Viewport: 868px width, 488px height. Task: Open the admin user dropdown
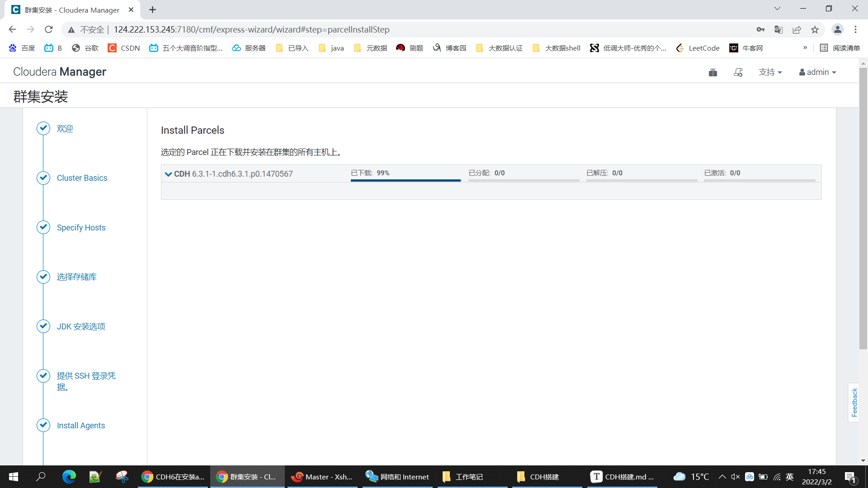pos(817,72)
